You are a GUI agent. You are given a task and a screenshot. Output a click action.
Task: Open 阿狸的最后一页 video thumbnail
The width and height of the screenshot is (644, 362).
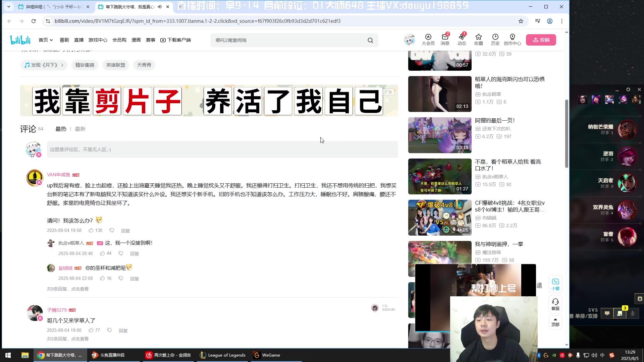tap(440, 135)
